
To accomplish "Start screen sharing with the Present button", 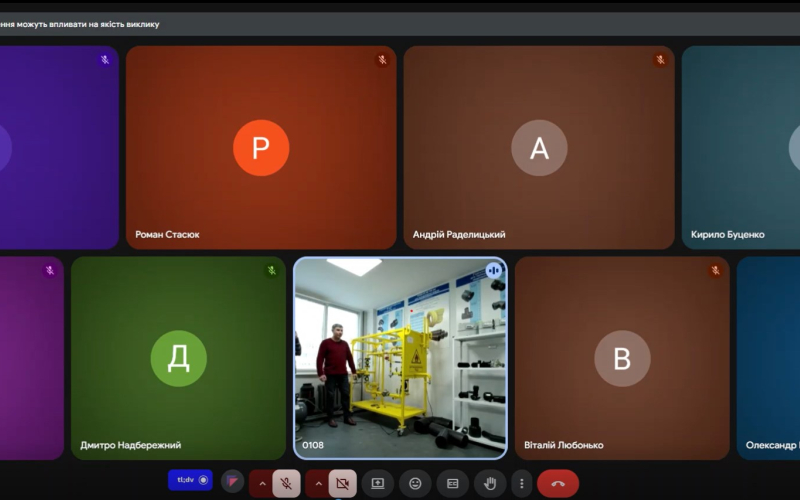I will pos(378,484).
